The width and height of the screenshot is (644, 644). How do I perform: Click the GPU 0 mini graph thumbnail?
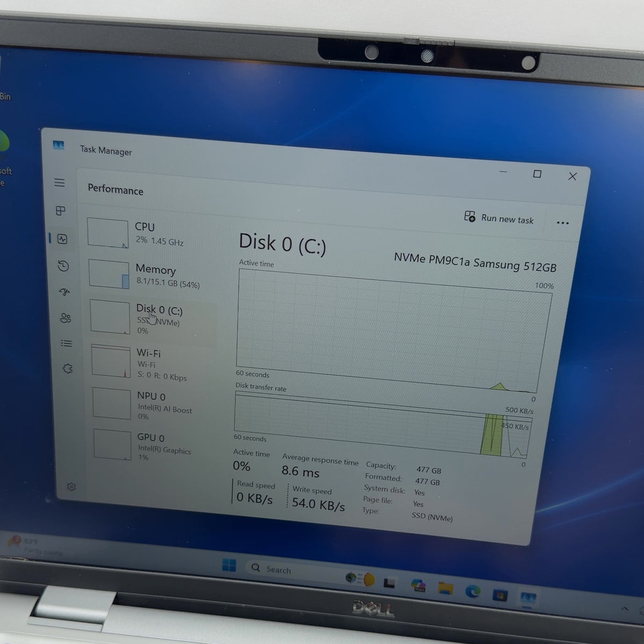(x=113, y=445)
